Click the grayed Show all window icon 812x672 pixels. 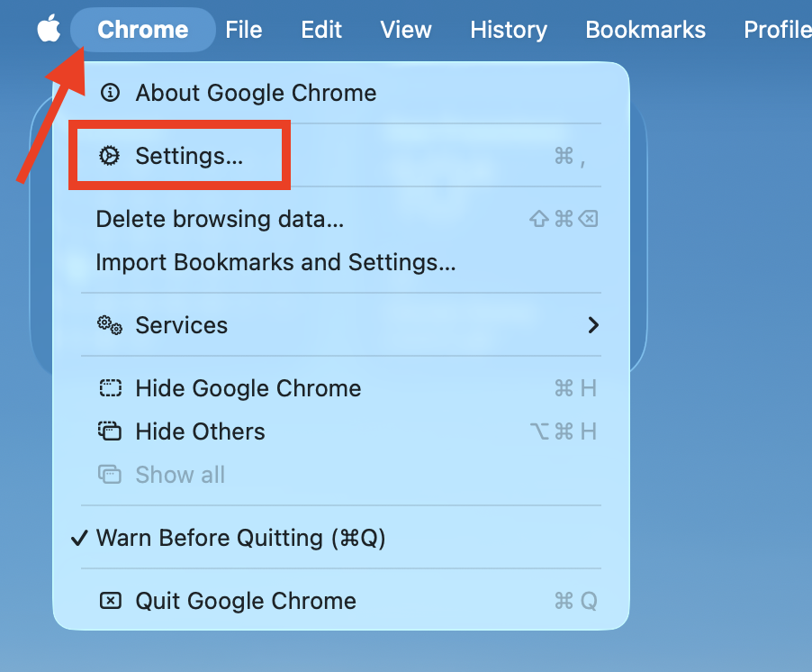click(x=109, y=475)
